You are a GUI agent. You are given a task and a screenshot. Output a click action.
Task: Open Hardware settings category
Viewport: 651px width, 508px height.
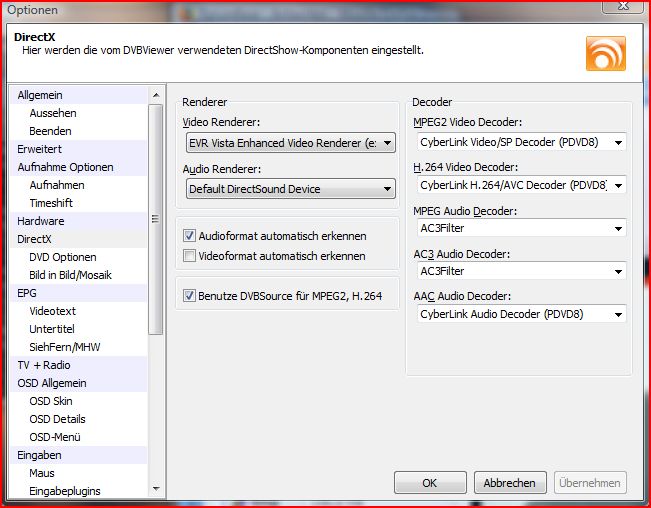[x=78, y=221]
